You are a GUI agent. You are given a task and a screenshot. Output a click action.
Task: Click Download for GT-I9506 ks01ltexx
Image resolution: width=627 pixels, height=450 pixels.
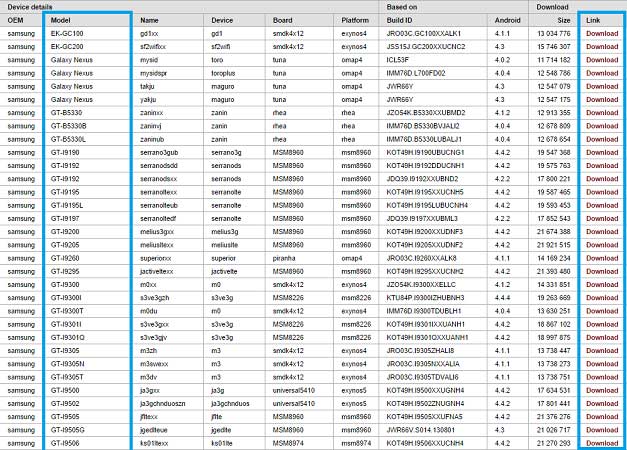pyautogui.click(x=602, y=443)
